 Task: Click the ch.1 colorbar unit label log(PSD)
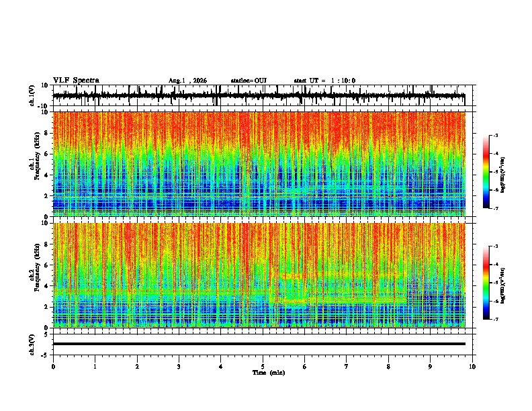pyautogui.click(x=503, y=175)
